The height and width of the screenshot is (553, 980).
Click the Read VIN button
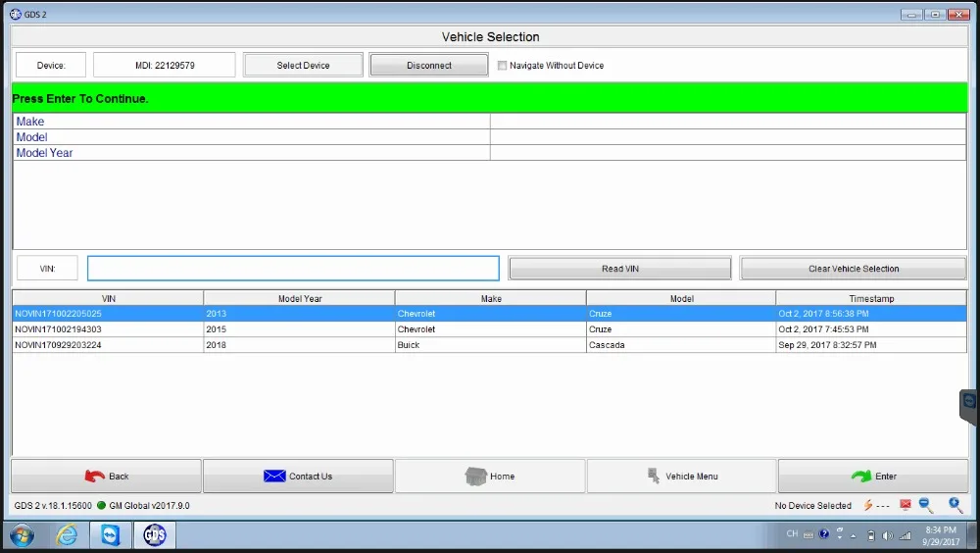point(620,269)
